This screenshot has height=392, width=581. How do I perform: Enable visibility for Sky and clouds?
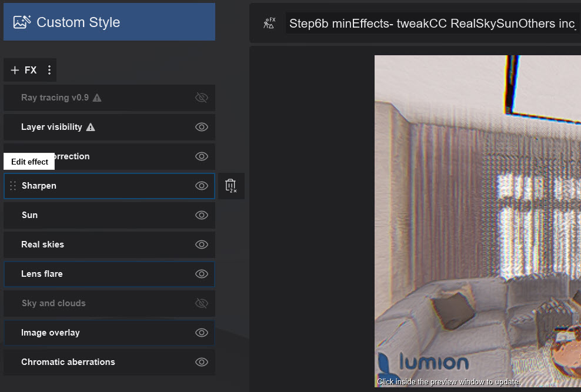pos(202,303)
